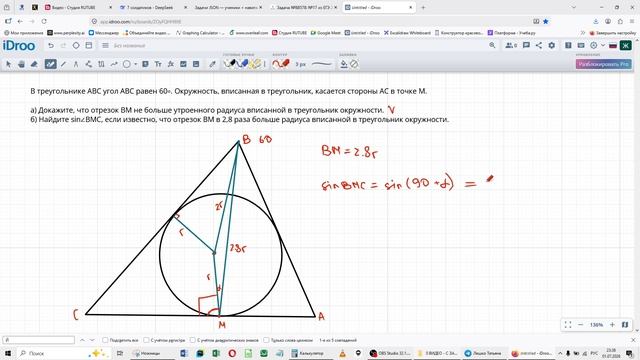Open a new browser tab
This screenshot has width=640, height=360.
click(423, 7)
